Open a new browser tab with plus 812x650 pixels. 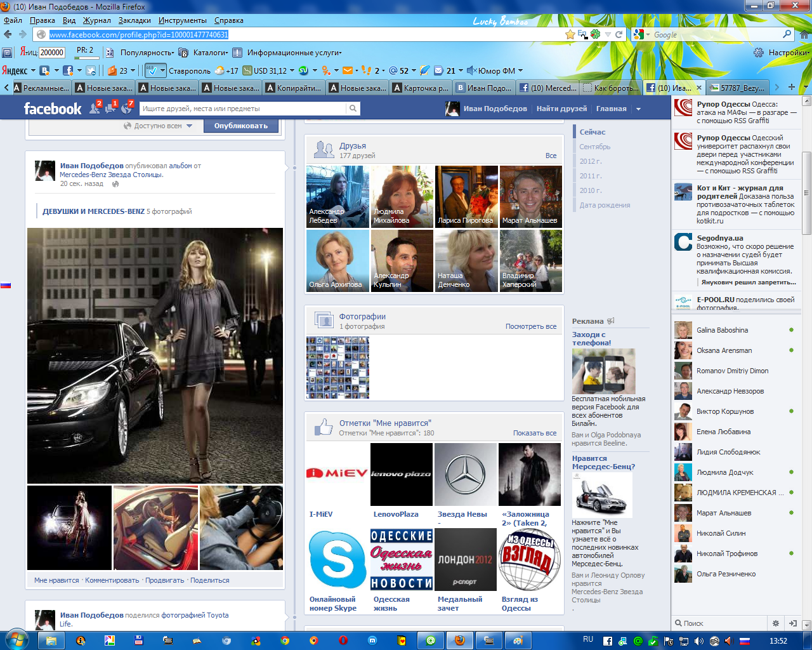point(792,87)
